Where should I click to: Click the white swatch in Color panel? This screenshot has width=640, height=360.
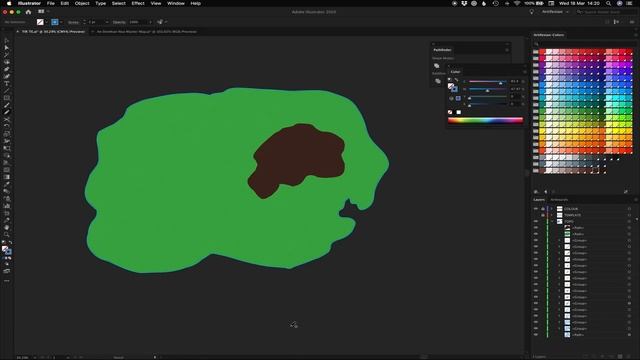click(458, 112)
